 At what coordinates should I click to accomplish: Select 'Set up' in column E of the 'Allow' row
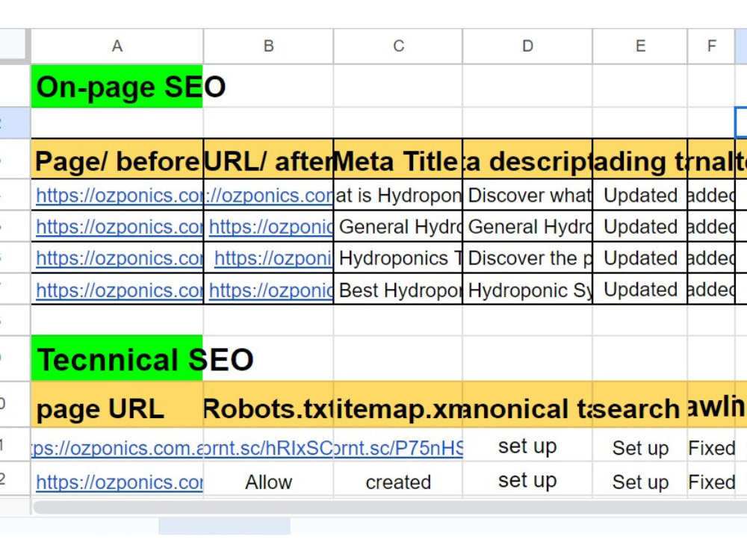(640, 479)
